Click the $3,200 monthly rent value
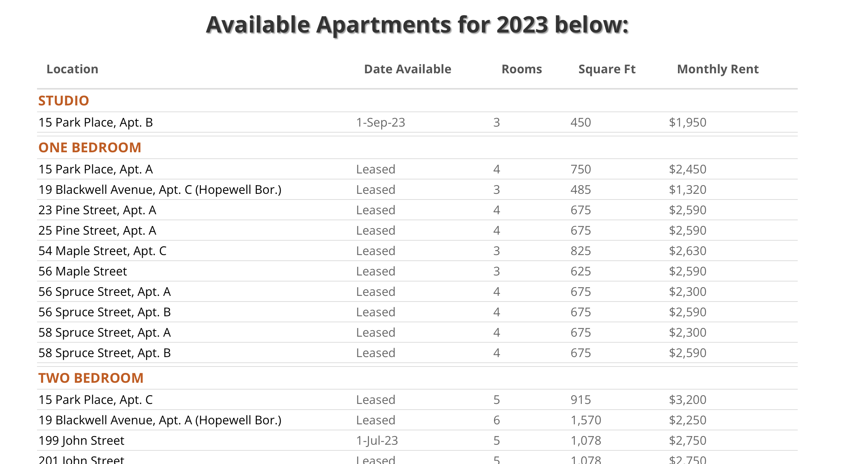This screenshot has height=464, width=868. click(687, 400)
